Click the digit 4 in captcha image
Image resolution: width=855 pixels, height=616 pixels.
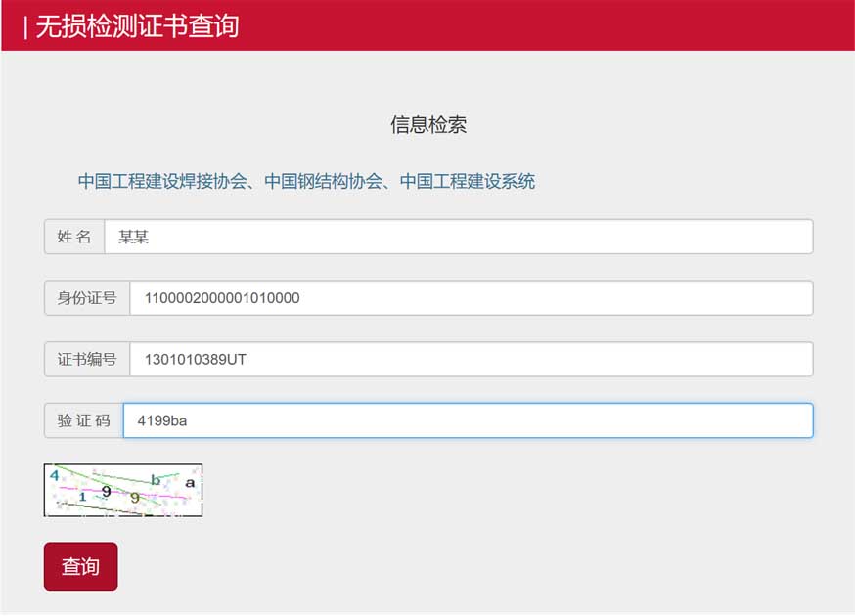pyautogui.click(x=55, y=475)
